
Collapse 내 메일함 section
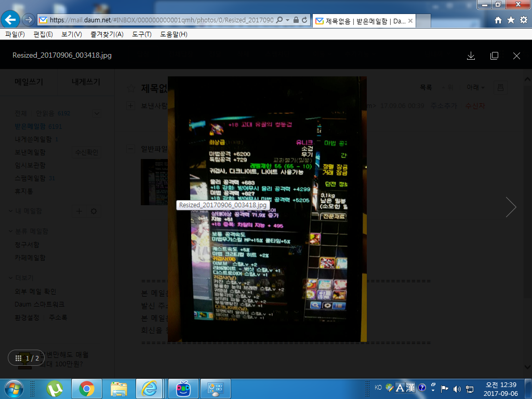10,211
